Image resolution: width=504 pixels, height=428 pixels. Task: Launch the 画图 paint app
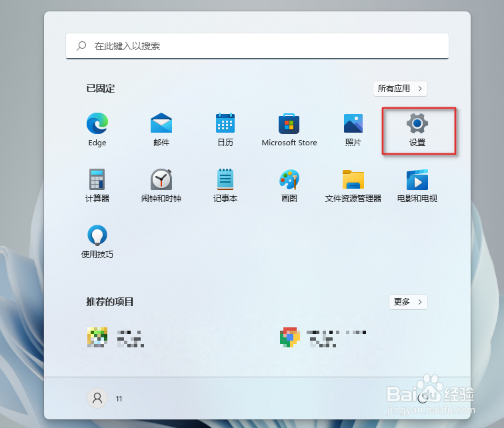289,185
